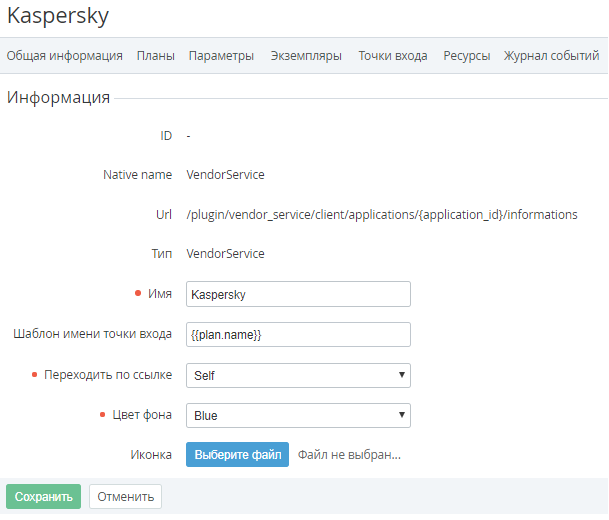The width and height of the screenshot is (609, 520).
Task: Switch to the Ресурсы tab
Action: pyautogui.click(x=467, y=56)
